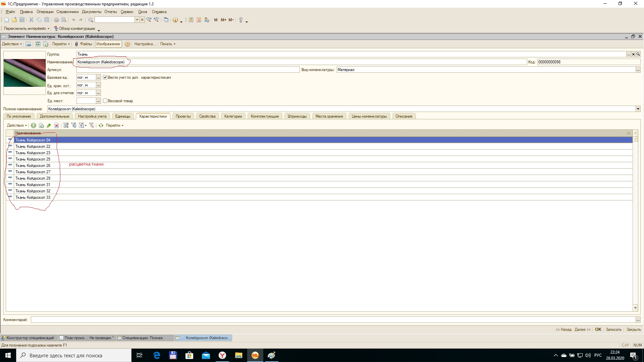Screen dimensions: 644x362
Task: Click the 'Записать' button
Action: pyautogui.click(x=613, y=329)
